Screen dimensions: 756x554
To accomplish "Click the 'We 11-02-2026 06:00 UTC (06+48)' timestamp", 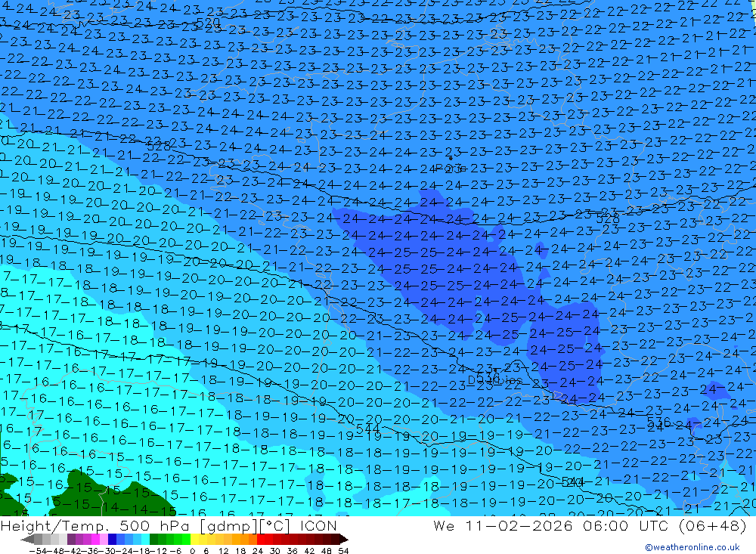I will 590,525.
